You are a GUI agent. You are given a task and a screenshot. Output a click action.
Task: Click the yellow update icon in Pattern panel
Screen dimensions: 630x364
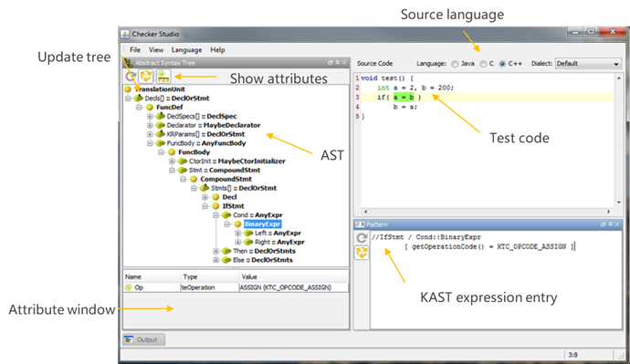pyautogui.click(x=362, y=253)
